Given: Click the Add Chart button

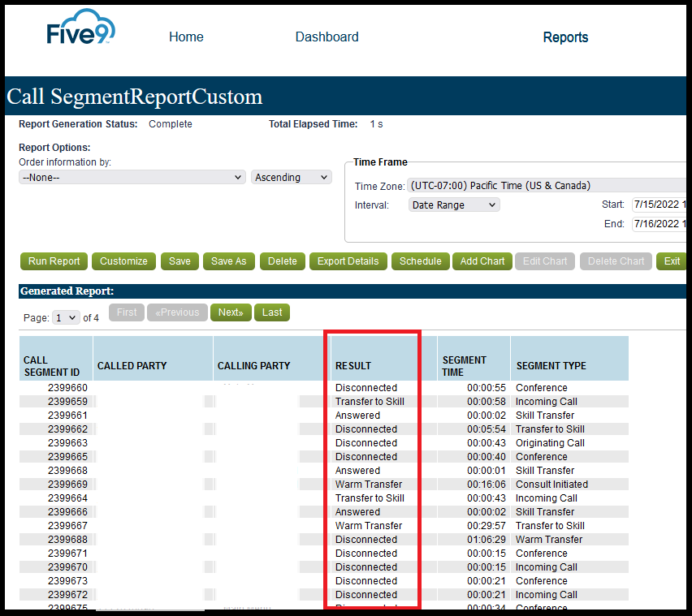Looking at the screenshot, I should [482, 261].
